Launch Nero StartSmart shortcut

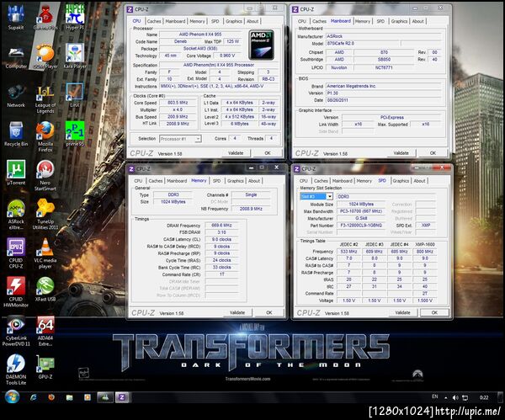point(45,176)
